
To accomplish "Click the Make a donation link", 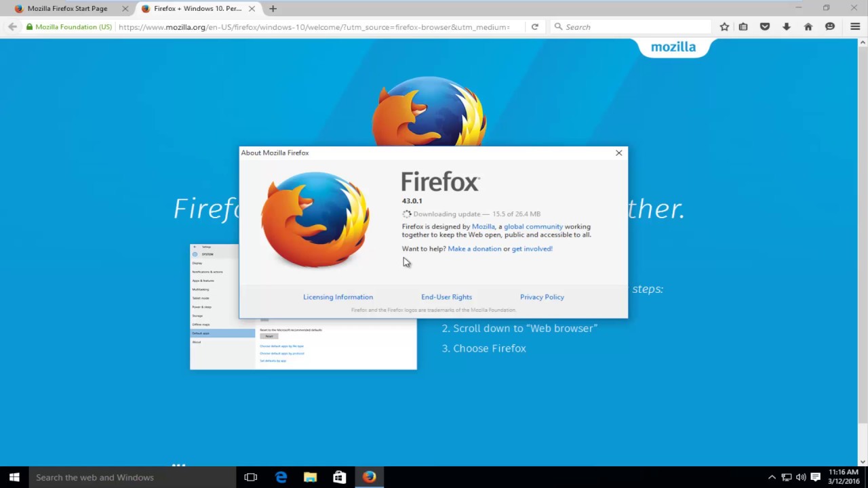I will point(475,249).
